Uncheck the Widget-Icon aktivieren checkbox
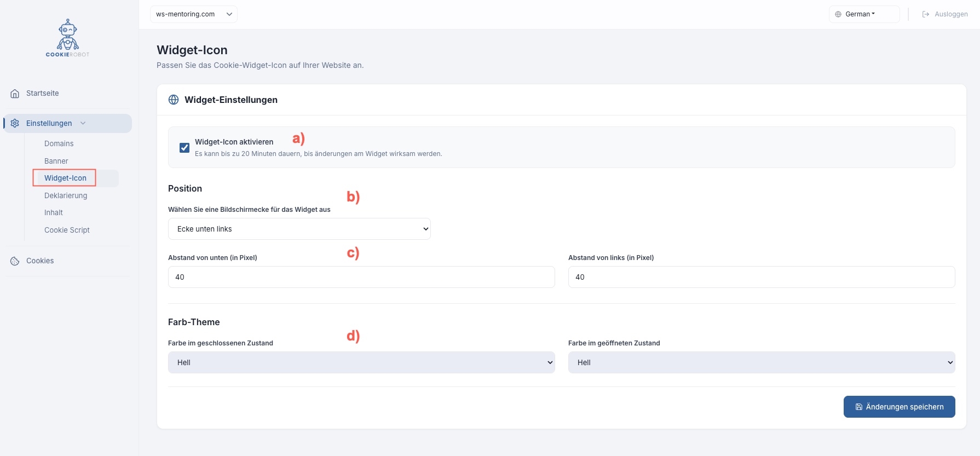Image resolution: width=980 pixels, height=456 pixels. pyautogui.click(x=185, y=148)
